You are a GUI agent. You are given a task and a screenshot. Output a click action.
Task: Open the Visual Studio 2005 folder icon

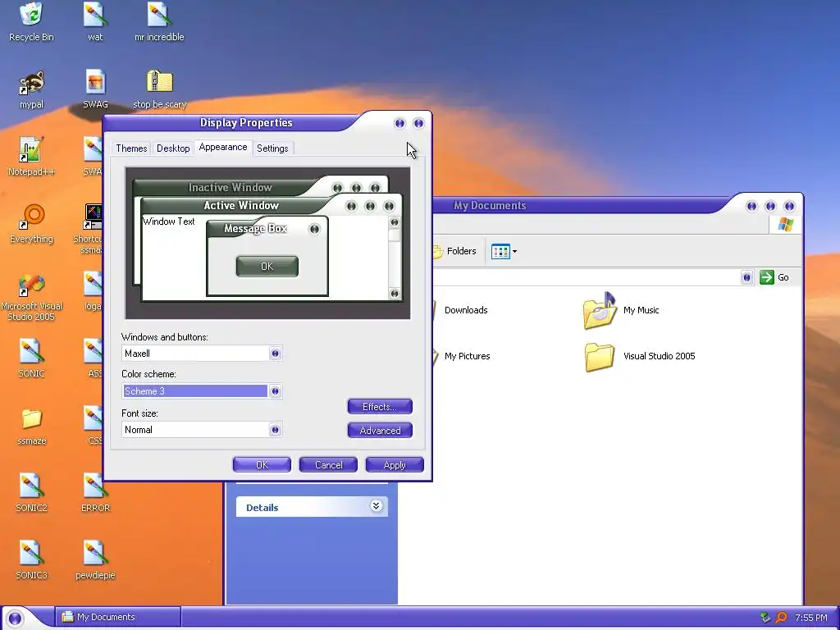(x=600, y=358)
